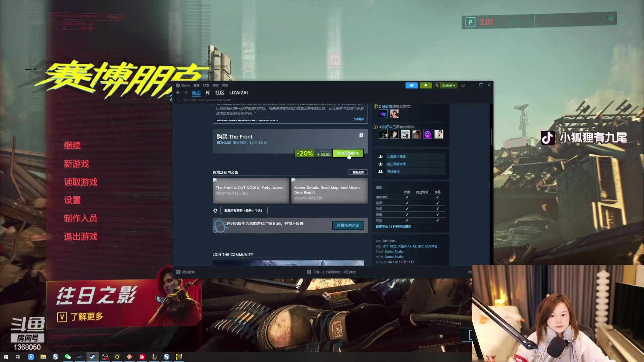The image size is (644, 362).
Task: Go forward using Steam's forward arrow
Action: point(186,93)
